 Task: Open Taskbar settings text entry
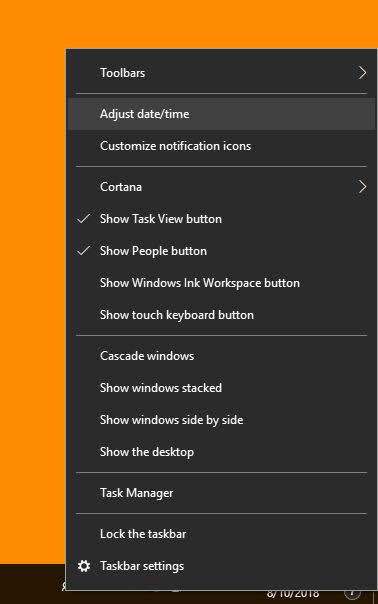tap(142, 566)
